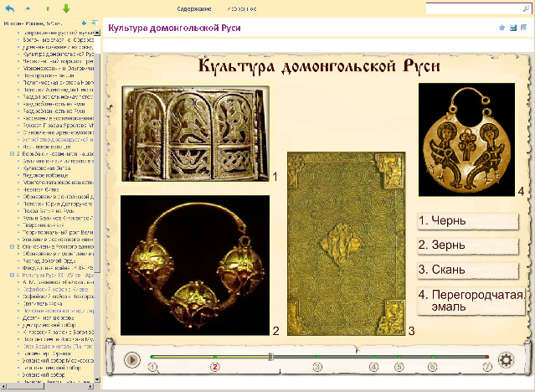
Task: Jump to timeline marker 2
Action: pyautogui.click(x=214, y=367)
